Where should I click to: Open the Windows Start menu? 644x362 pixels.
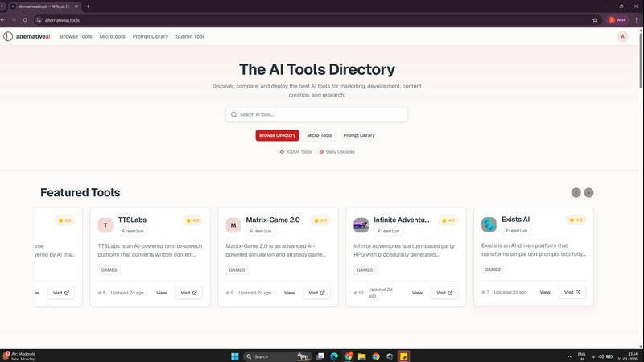tap(235, 356)
